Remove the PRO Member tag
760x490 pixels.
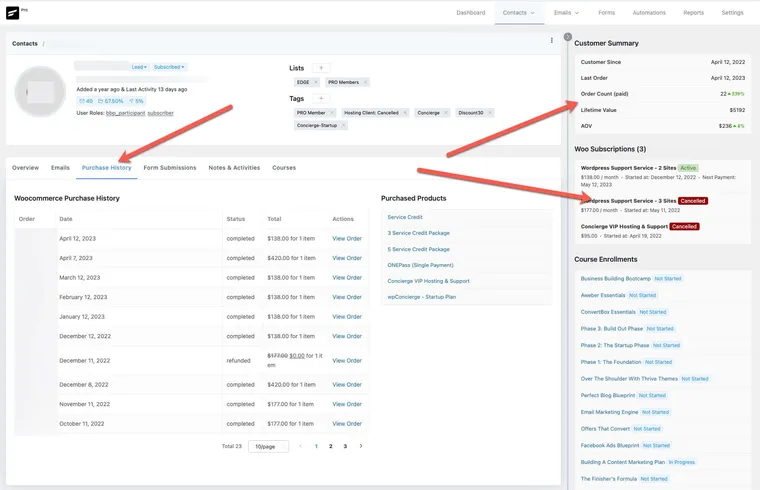tap(332, 113)
